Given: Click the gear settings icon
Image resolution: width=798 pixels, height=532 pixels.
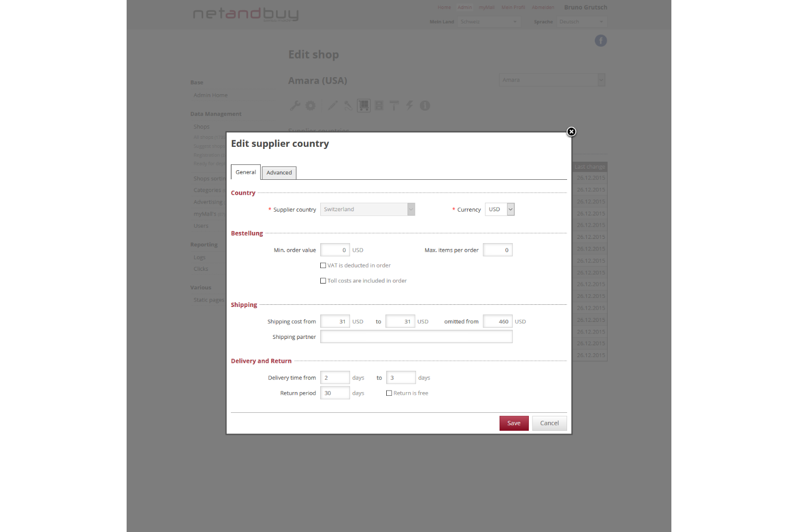Looking at the screenshot, I should pos(311,106).
